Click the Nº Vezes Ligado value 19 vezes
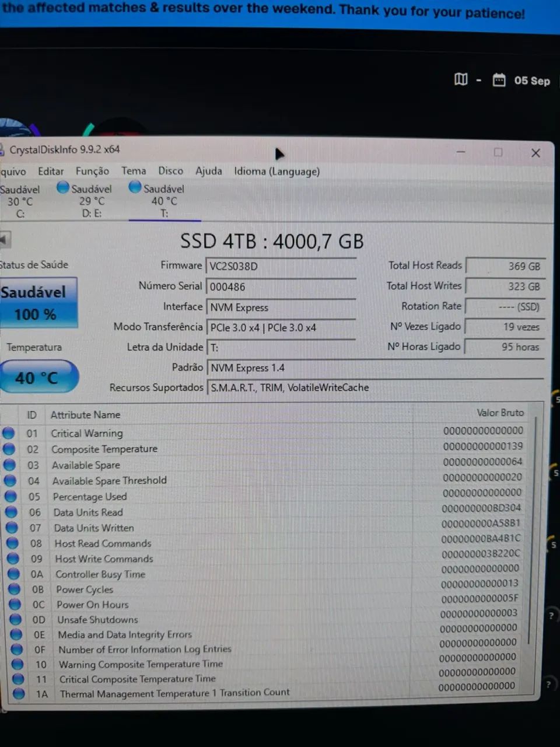 (505, 327)
